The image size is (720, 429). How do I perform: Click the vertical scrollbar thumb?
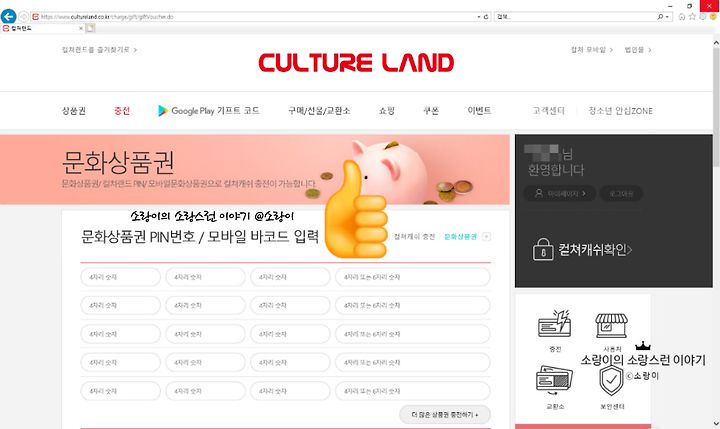[x=716, y=107]
